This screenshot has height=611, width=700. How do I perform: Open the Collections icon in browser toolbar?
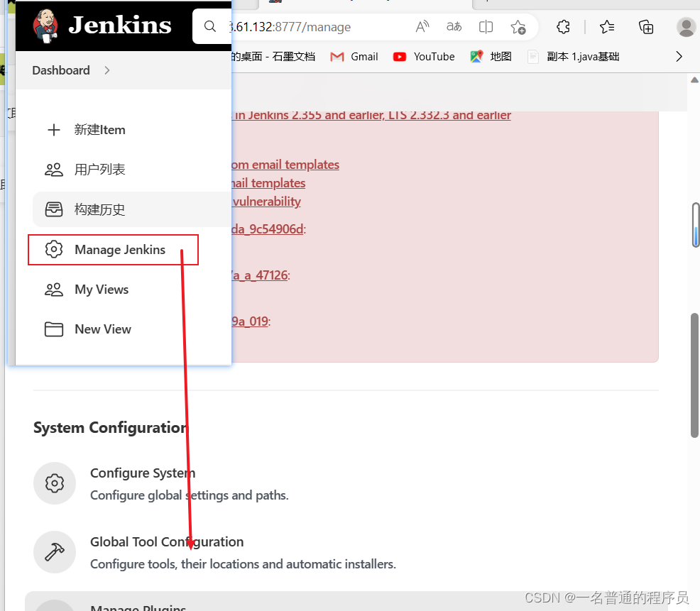(x=646, y=27)
